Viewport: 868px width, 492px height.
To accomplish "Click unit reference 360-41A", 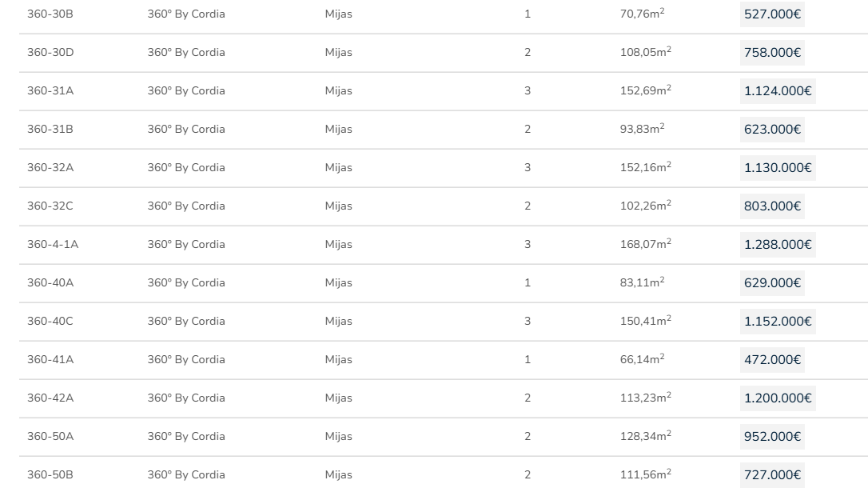I will point(50,360).
